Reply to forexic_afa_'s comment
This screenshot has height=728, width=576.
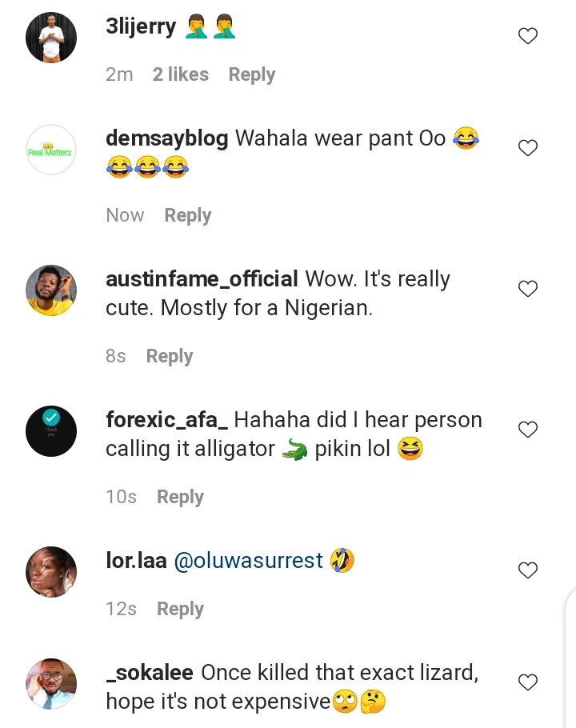(180, 497)
